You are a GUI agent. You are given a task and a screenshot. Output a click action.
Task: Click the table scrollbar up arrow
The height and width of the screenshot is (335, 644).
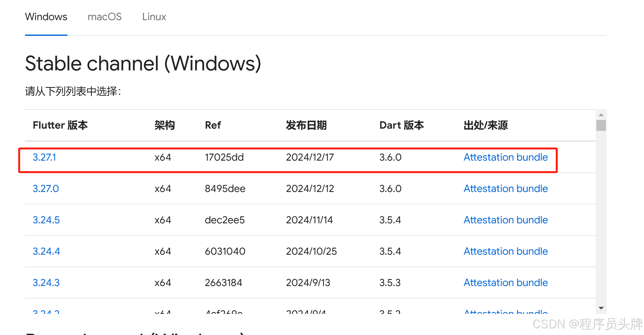point(601,115)
